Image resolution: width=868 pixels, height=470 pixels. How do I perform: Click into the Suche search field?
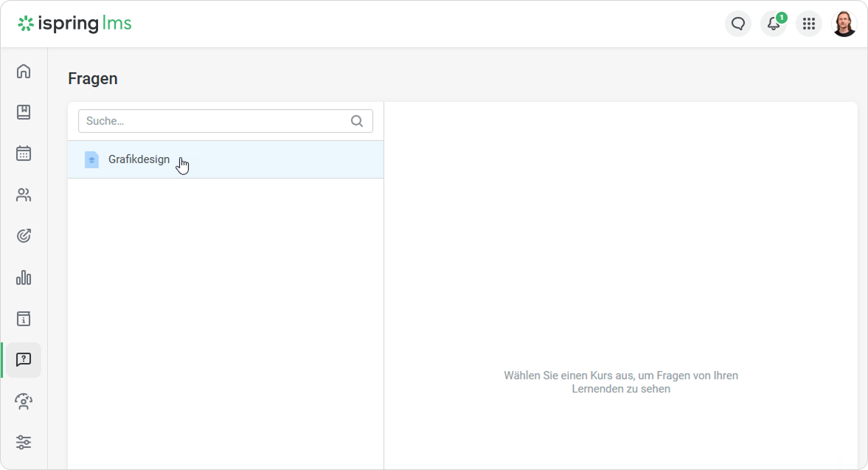(x=214, y=121)
